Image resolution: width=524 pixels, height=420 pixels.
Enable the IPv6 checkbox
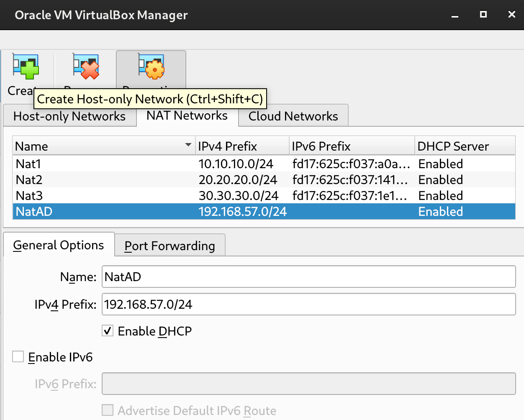pyautogui.click(x=18, y=357)
